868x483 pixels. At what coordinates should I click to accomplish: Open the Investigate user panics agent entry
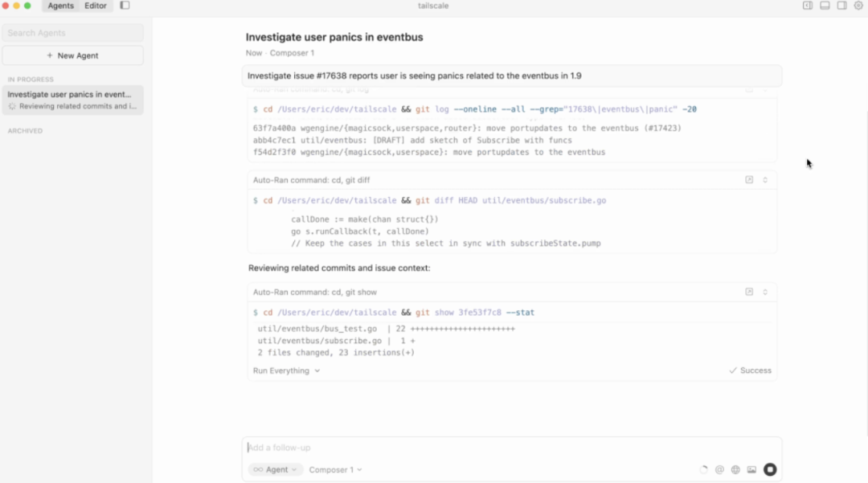point(72,100)
